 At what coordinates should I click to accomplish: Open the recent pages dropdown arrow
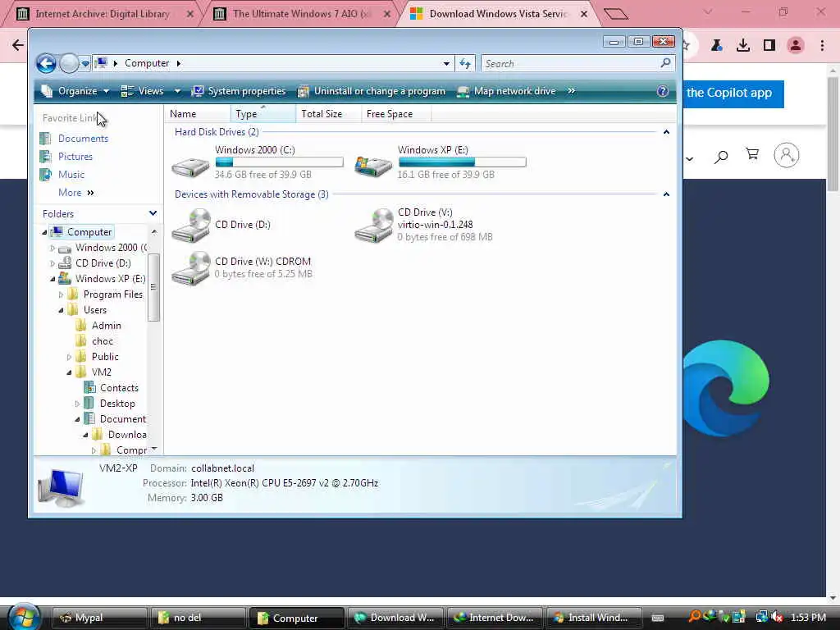[85, 64]
